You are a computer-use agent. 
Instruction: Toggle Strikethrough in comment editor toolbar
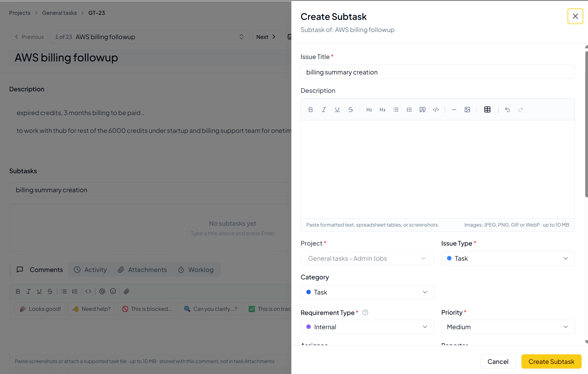click(x=50, y=292)
